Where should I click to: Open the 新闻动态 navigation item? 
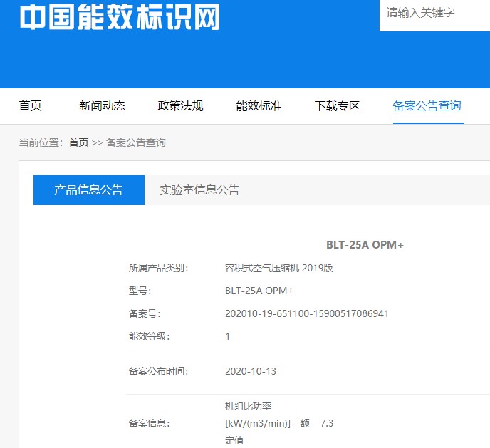102,105
